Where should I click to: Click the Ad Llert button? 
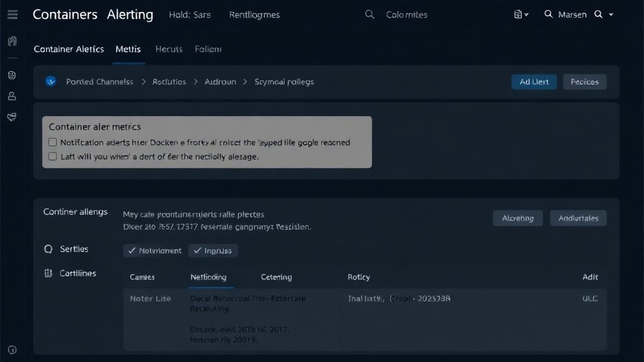[x=534, y=82]
